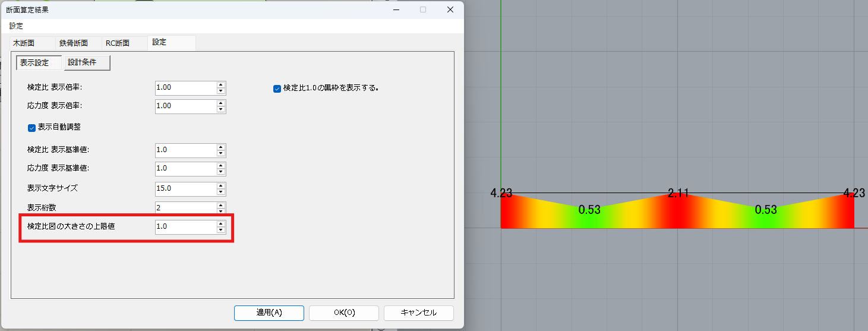
Task: Switch to the 木断面 tab
Action: click(24, 43)
